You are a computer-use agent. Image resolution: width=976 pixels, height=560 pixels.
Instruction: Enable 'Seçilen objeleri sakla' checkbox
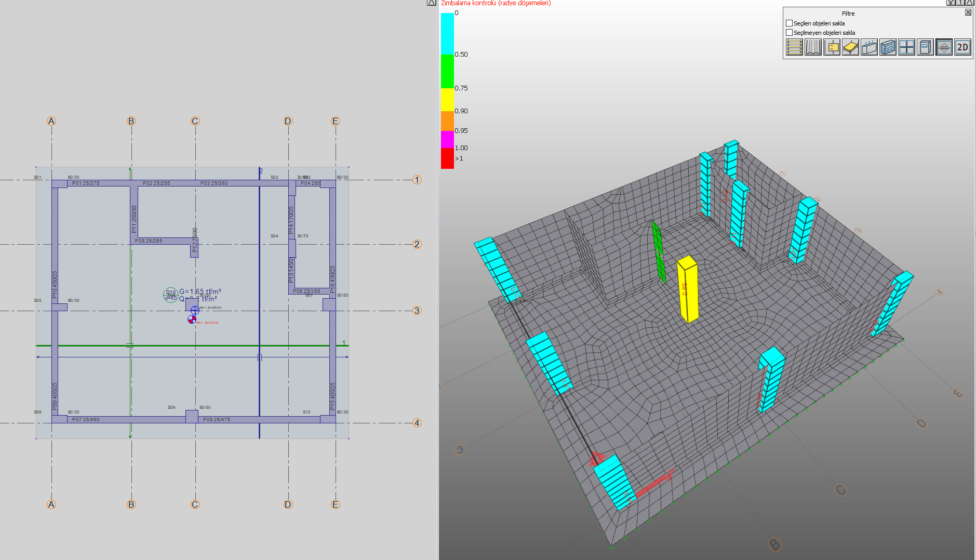pos(790,23)
